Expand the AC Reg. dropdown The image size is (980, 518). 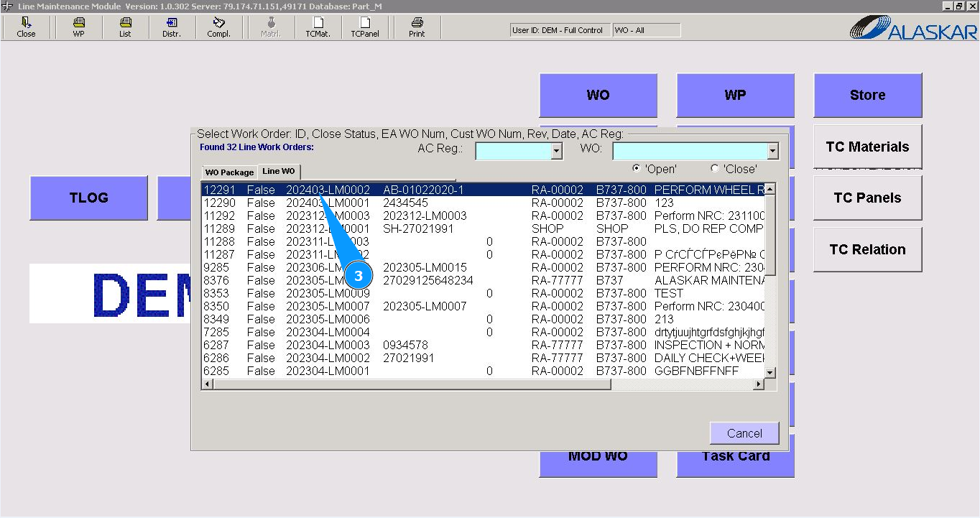pos(556,151)
